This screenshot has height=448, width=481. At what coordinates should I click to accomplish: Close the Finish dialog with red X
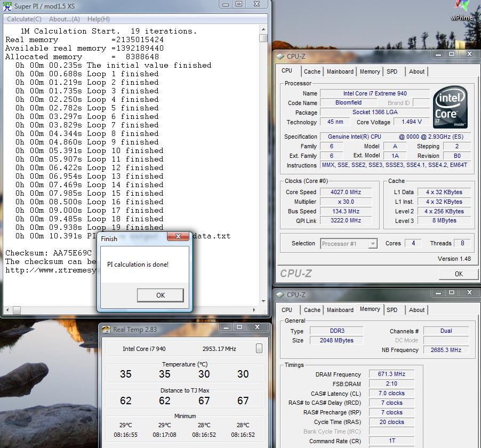[178, 236]
